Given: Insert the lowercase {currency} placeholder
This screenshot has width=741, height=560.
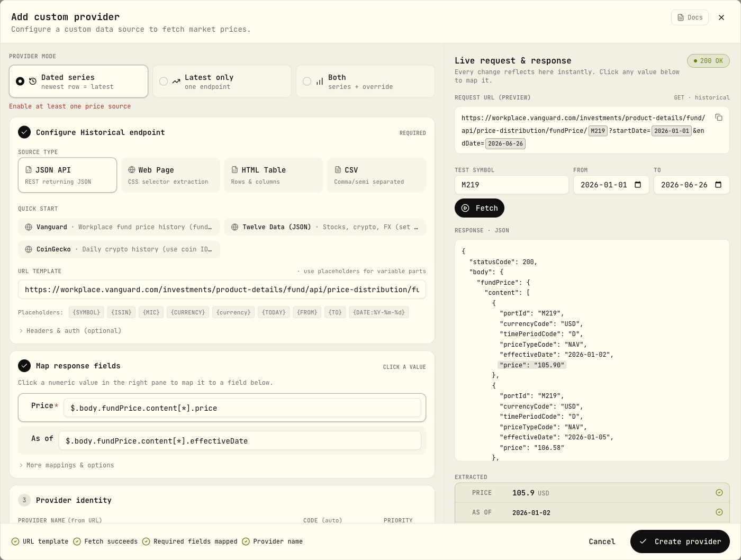Looking at the screenshot, I should pyautogui.click(x=233, y=312).
